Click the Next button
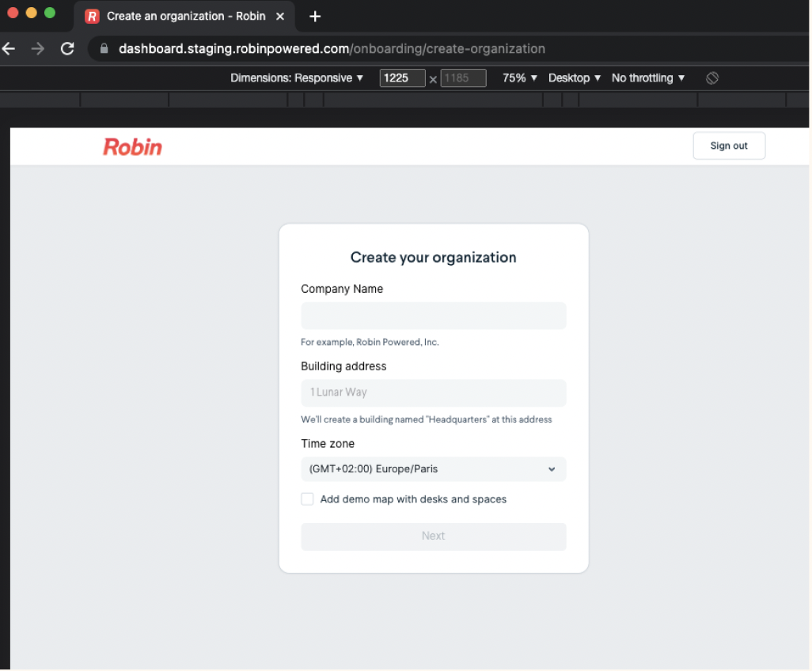Screen dimensions: 812x671 tap(434, 536)
